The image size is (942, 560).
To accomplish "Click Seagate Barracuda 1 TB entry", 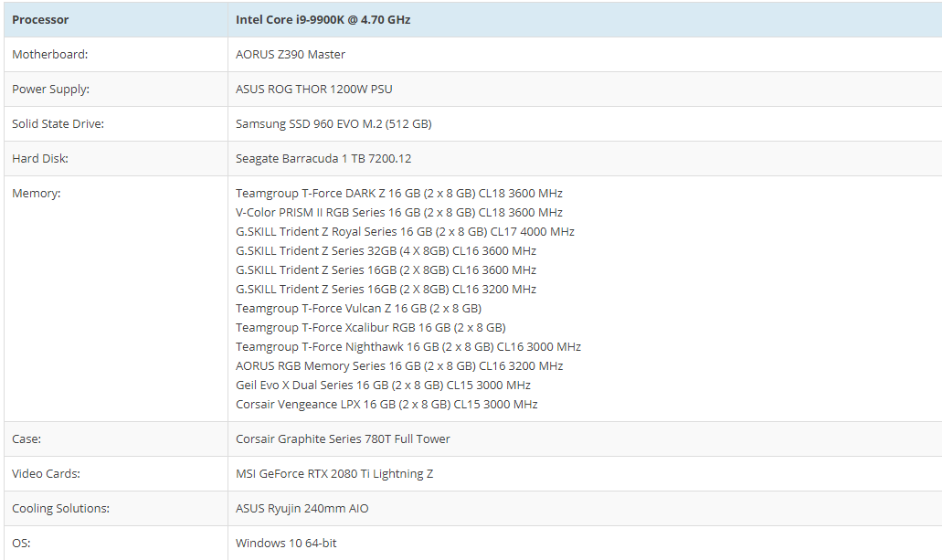I will [323, 158].
